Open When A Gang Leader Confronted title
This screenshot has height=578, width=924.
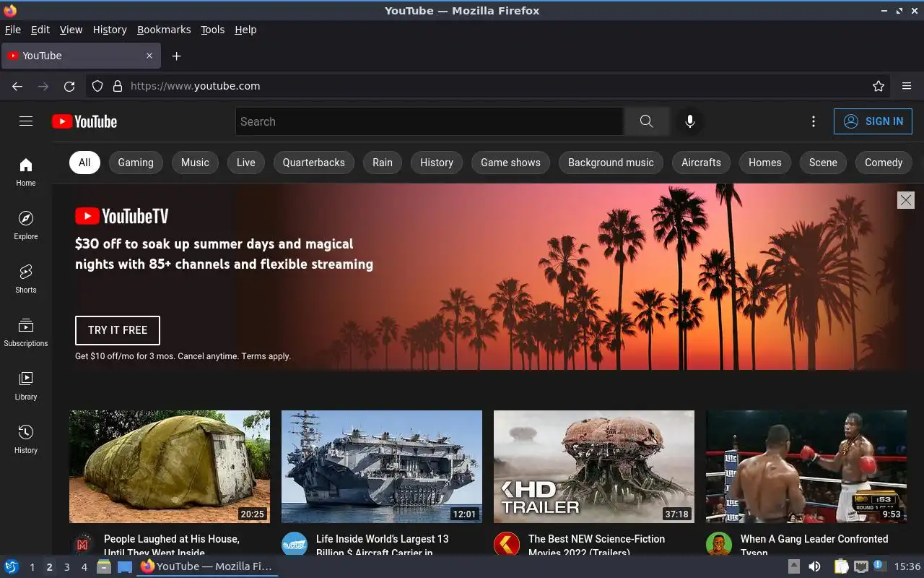(x=814, y=545)
